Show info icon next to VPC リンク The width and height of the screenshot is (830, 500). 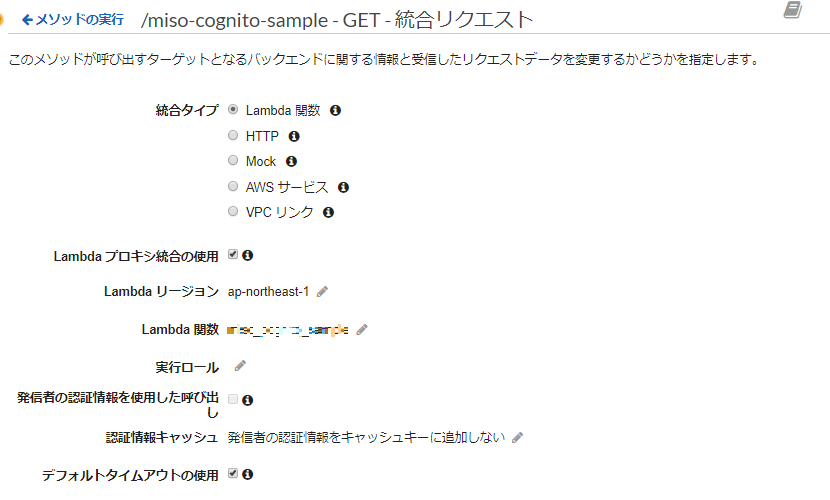click(x=328, y=212)
